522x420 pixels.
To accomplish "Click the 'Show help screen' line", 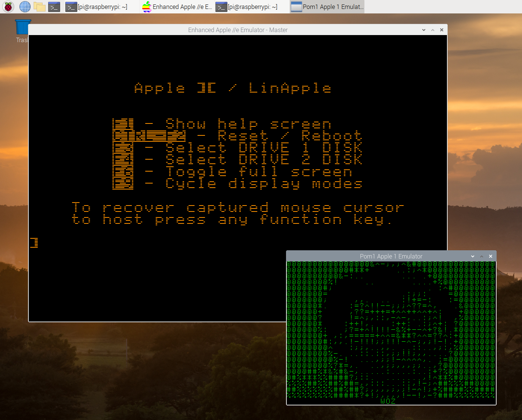I will pos(248,123).
